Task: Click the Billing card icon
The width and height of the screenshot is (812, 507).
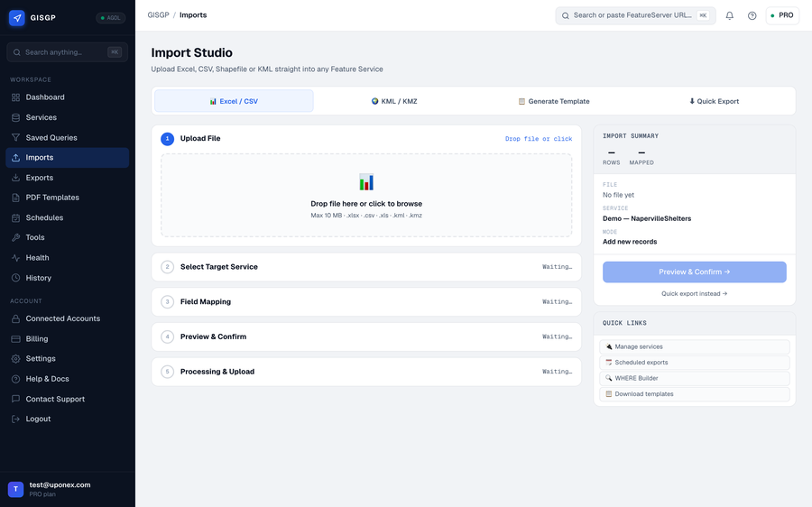Action: (16, 339)
